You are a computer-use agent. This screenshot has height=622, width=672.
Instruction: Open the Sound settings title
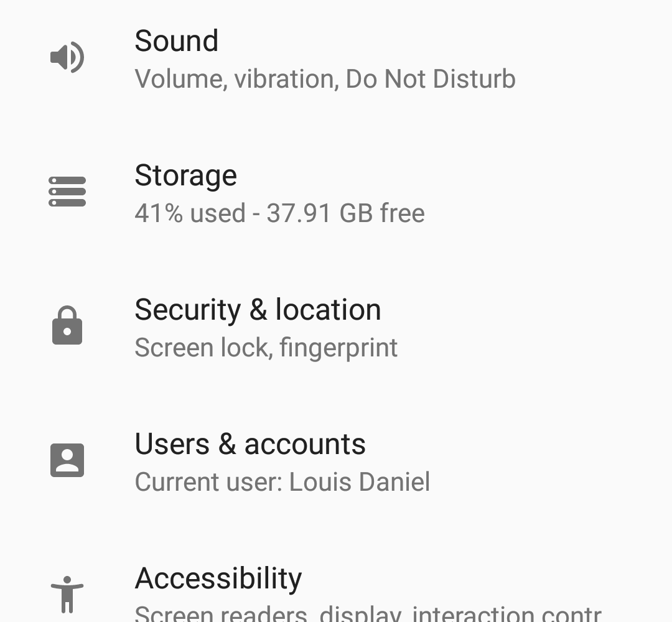coord(177,41)
